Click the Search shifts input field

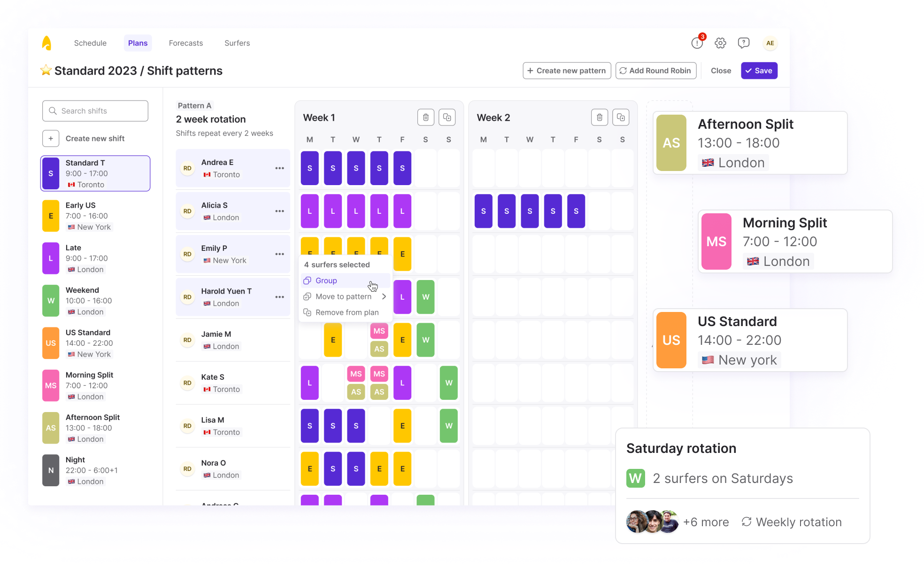(x=95, y=111)
